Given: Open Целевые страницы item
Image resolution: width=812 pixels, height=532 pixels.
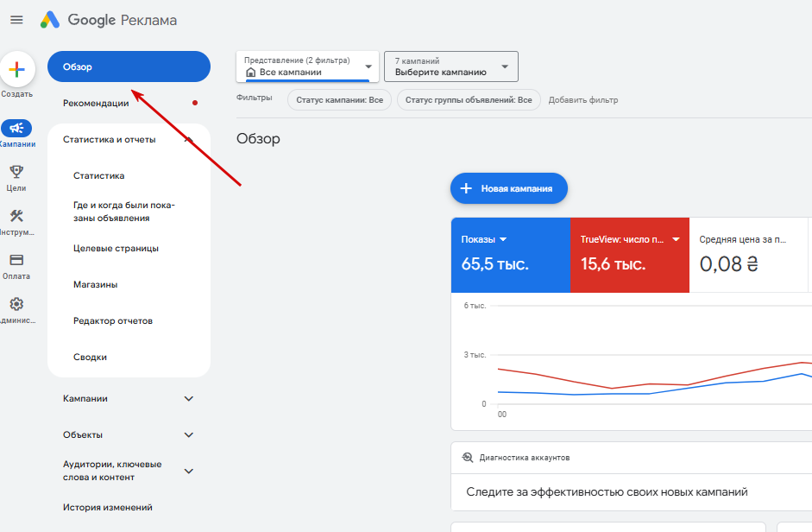Looking at the screenshot, I should [x=116, y=248].
